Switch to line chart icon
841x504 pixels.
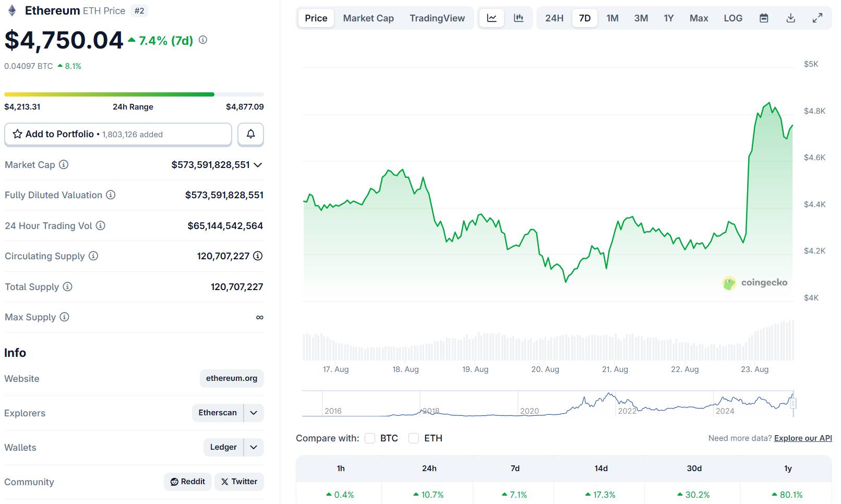[492, 18]
